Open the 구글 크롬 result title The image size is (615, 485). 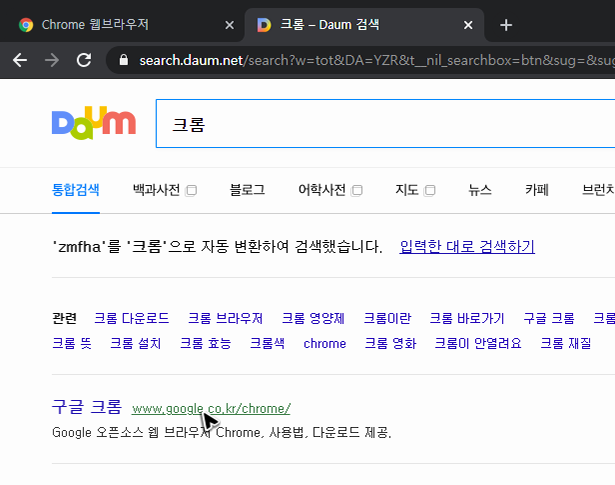[87, 407]
